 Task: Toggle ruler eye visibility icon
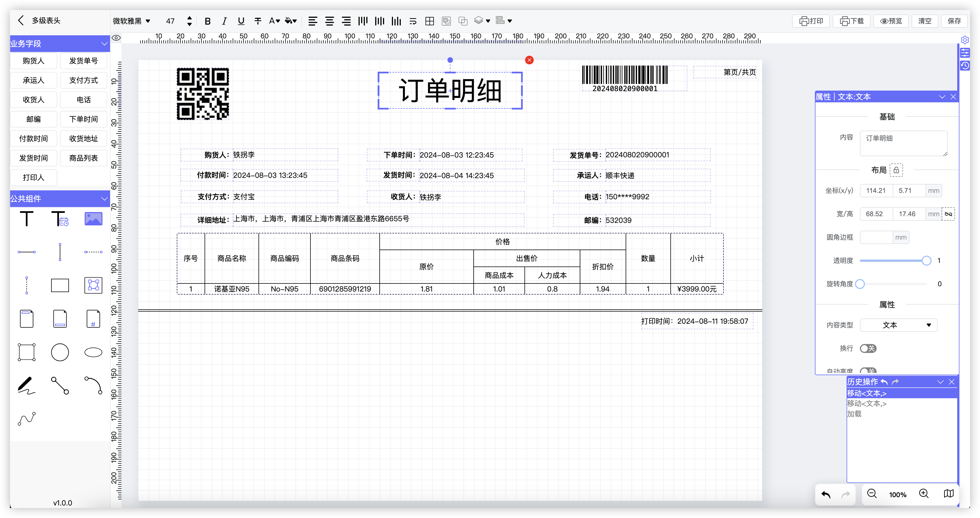116,38
